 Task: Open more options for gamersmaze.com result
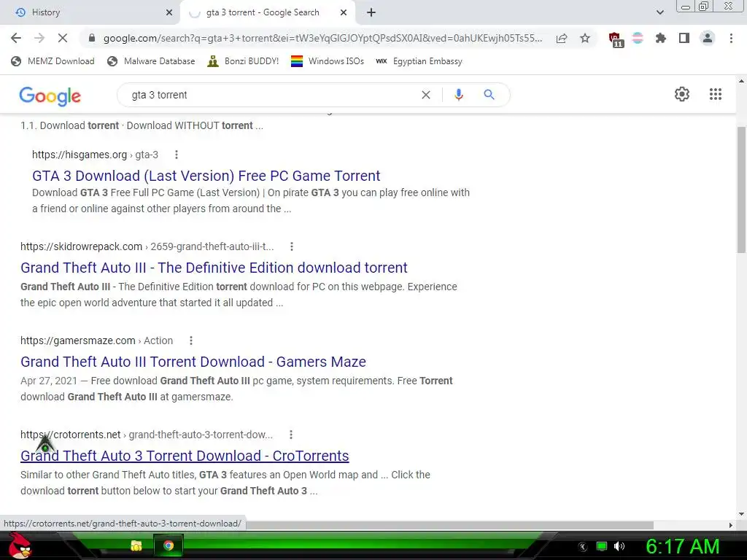190,341
